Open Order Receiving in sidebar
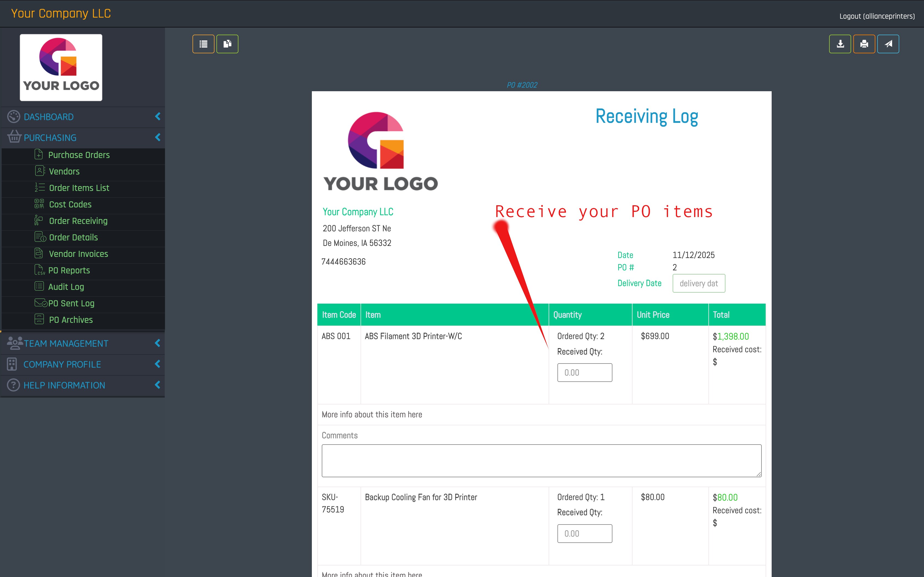This screenshot has height=577, width=924. pos(78,221)
